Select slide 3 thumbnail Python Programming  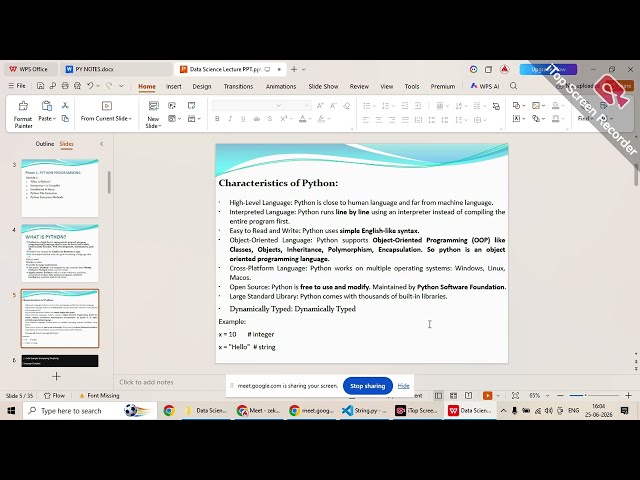click(x=60, y=188)
